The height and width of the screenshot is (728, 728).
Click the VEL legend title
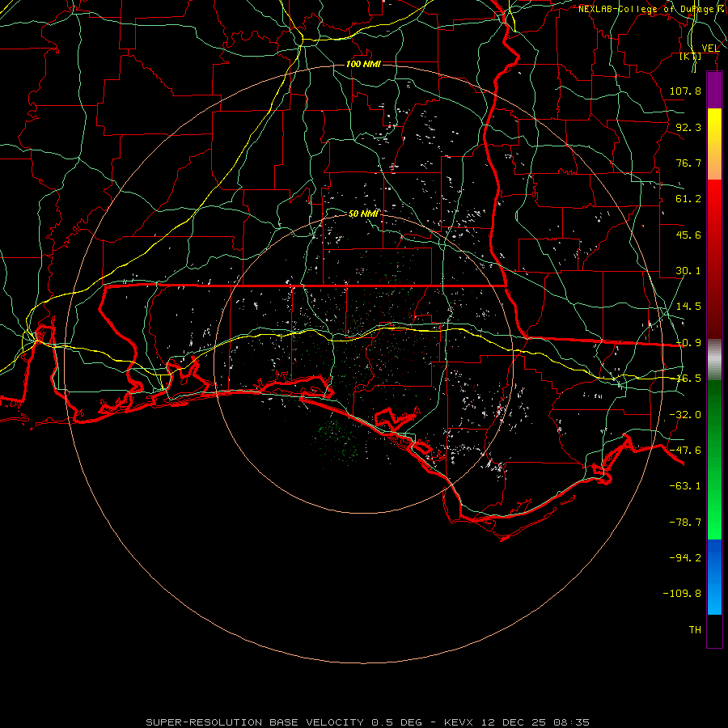(710, 49)
